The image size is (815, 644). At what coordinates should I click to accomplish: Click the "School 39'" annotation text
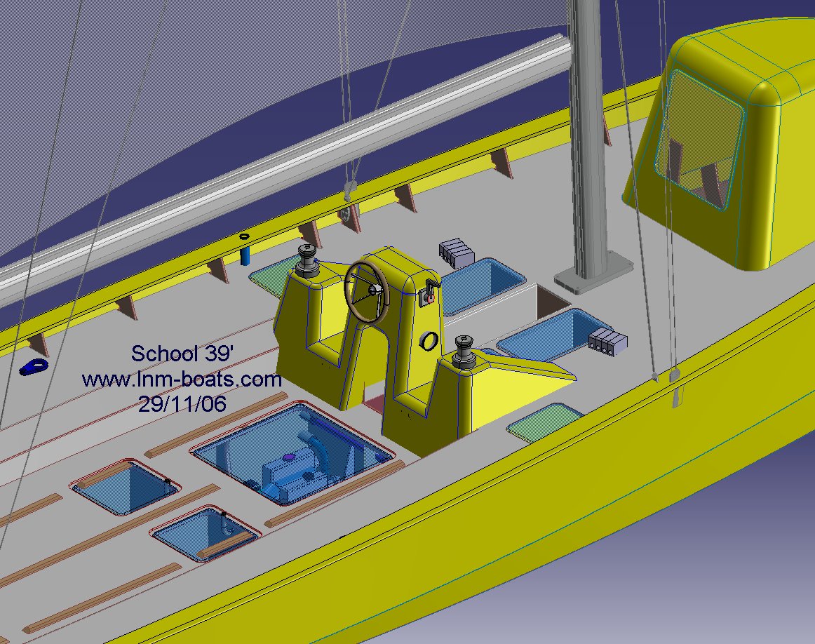point(182,354)
